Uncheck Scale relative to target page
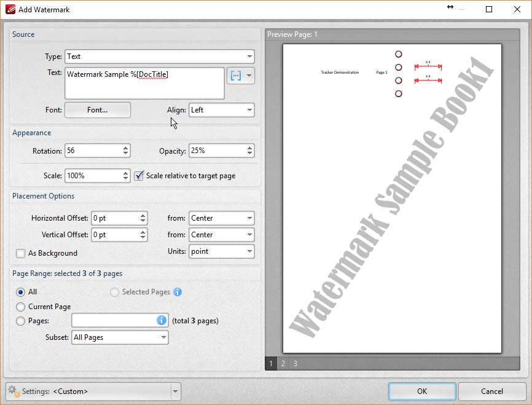This screenshot has height=405, width=532. (x=139, y=176)
